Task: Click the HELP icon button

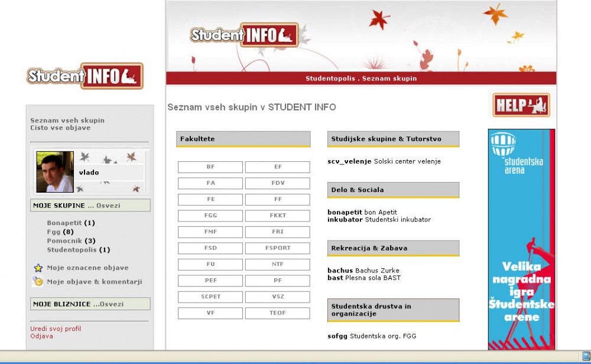Action: click(521, 105)
